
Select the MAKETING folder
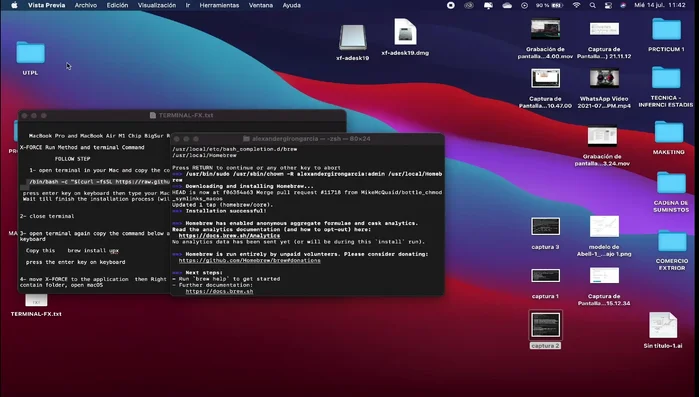pyautogui.click(x=669, y=132)
